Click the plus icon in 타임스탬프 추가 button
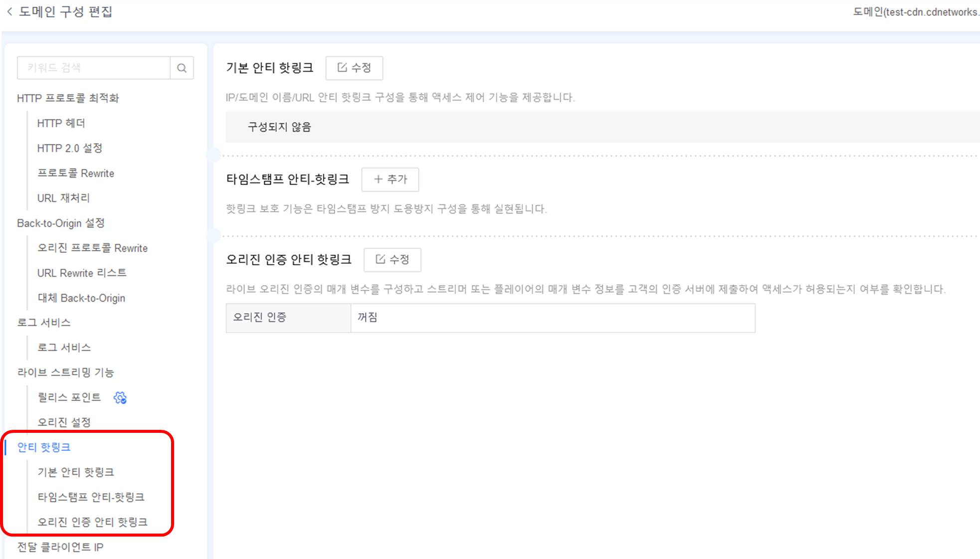980x559 pixels. [x=378, y=180]
